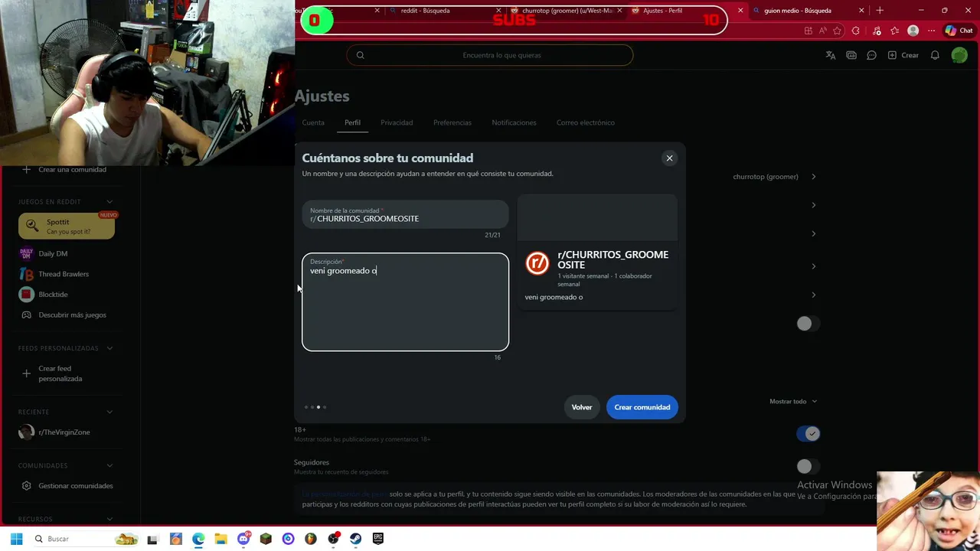The height and width of the screenshot is (551, 980).
Task: Toggle the switch above Mostrar todo
Action: [x=808, y=324]
